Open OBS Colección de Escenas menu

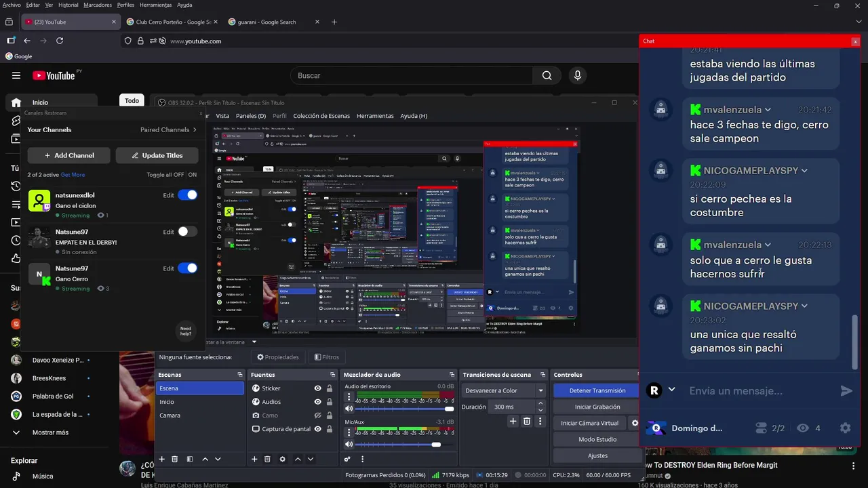(321, 116)
